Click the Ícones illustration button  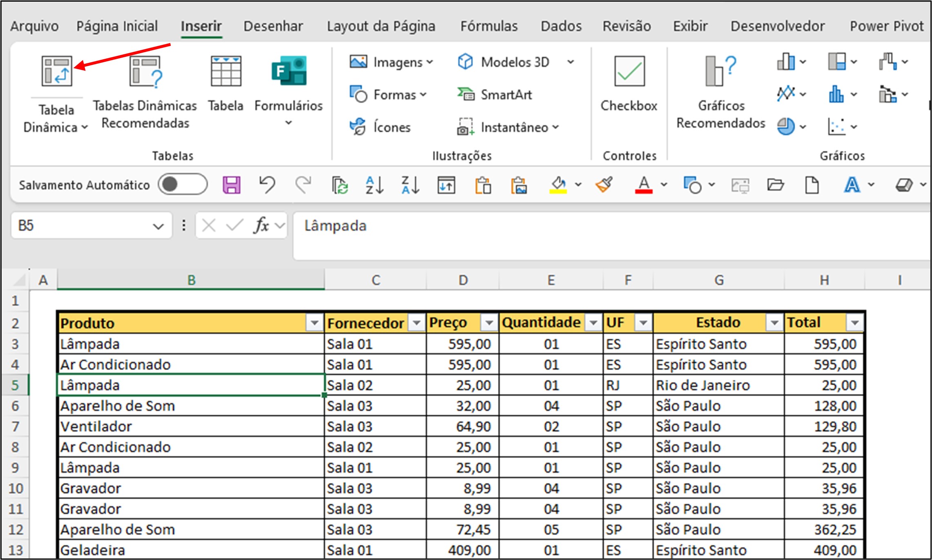coord(380,127)
